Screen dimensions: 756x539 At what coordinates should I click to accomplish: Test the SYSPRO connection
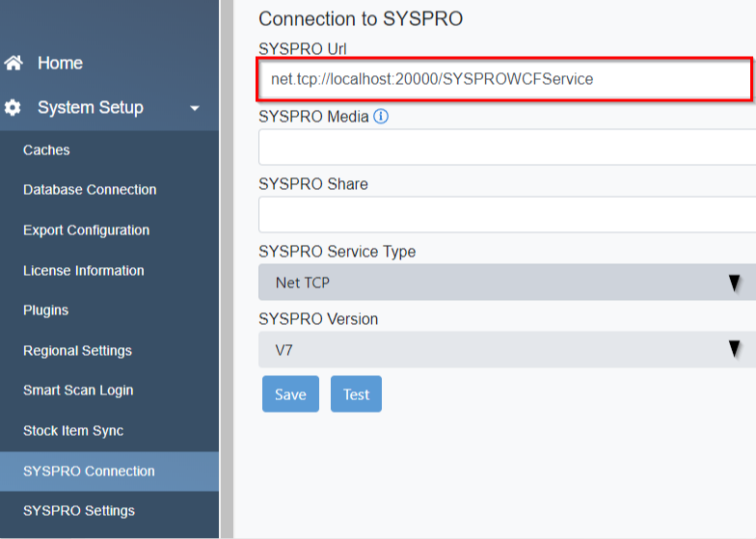tap(357, 393)
